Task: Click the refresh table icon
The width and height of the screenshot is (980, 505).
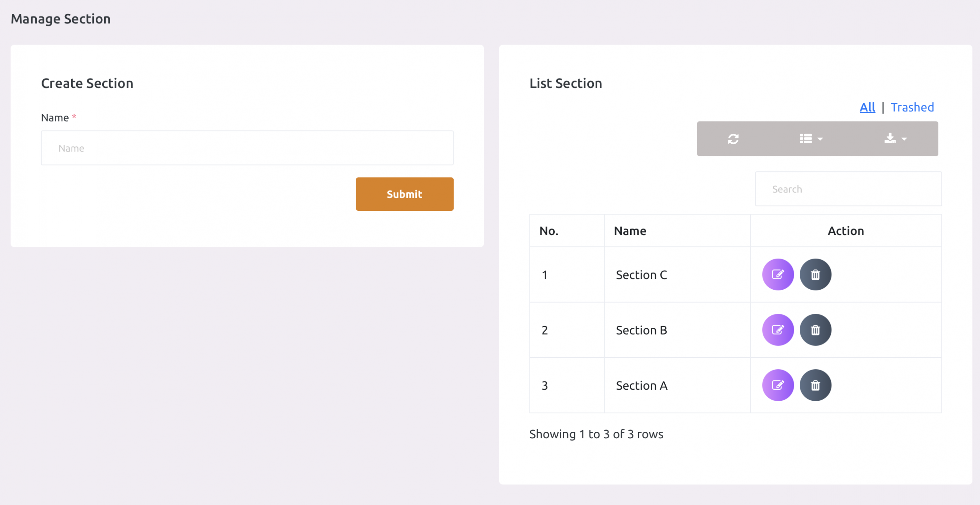Action: (x=733, y=139)
